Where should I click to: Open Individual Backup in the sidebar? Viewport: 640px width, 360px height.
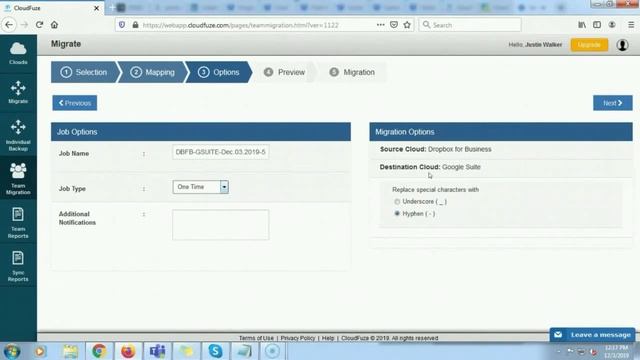(x=18, y=135)
